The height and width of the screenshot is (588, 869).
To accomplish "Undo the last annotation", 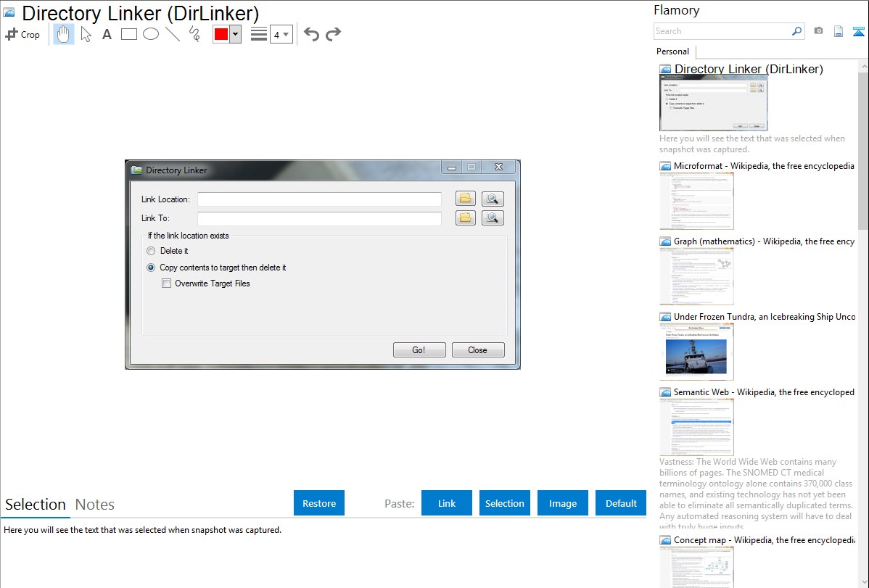I will 311,34.
